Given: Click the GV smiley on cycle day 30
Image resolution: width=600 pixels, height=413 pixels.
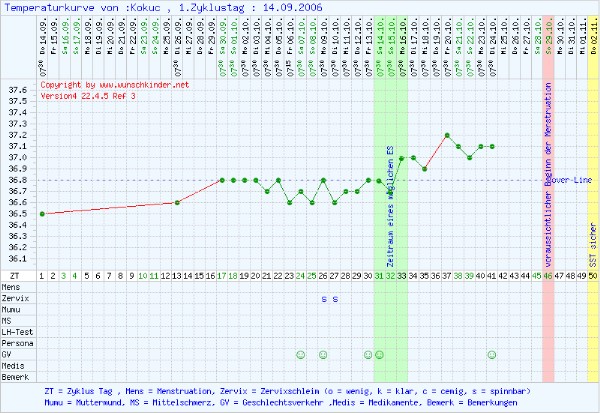Looking at the screenshot, I should pyautogui.click(x=368, y=354).
